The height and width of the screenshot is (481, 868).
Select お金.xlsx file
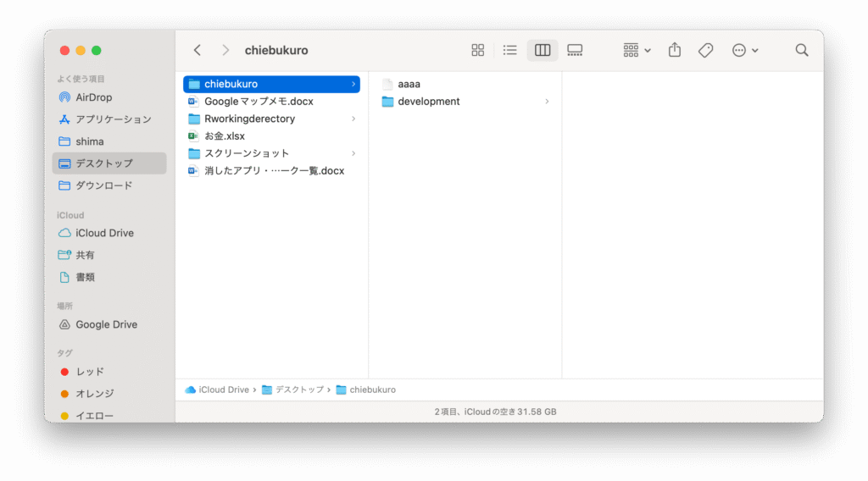271,136
